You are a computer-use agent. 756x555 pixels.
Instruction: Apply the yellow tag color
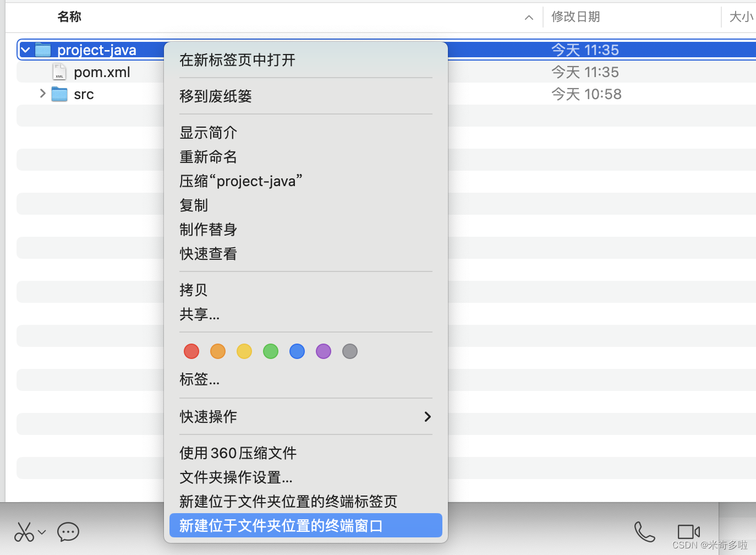[x=244, y=351]
